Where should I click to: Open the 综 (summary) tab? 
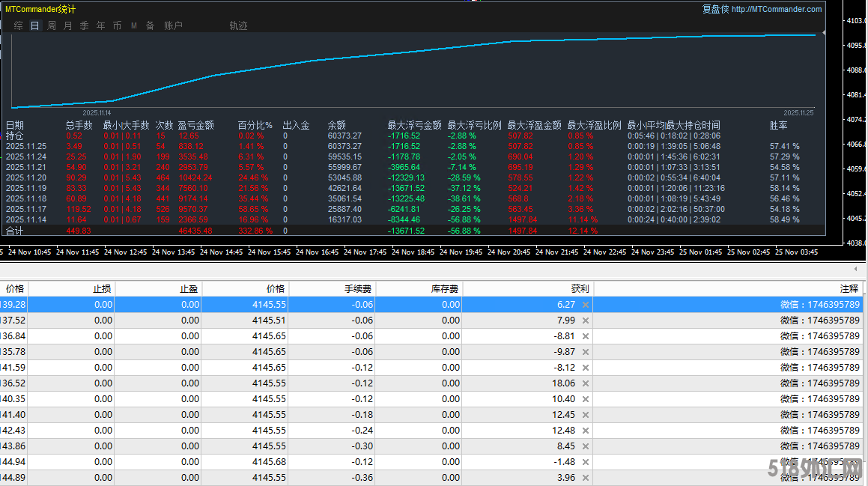click(18, 25)
